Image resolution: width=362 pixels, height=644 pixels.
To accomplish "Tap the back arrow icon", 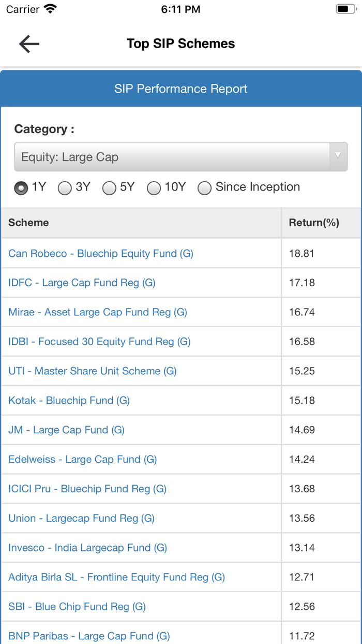I will pos(29,44).
